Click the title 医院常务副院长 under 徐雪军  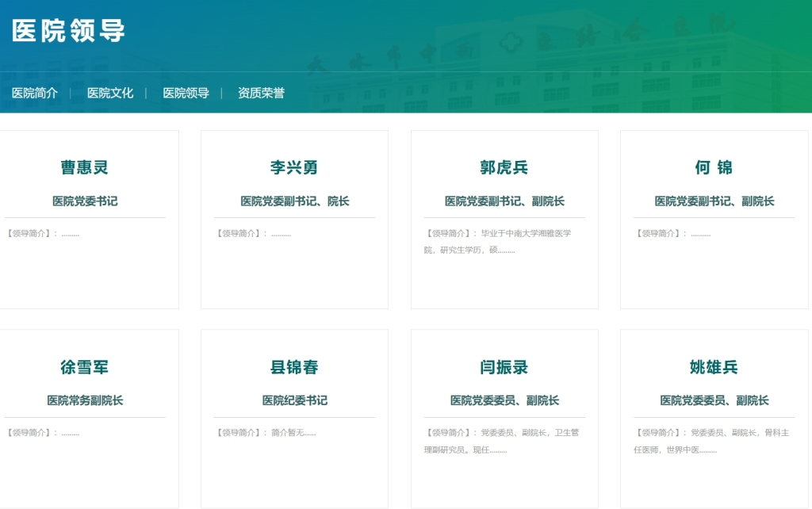pos(85,401)
